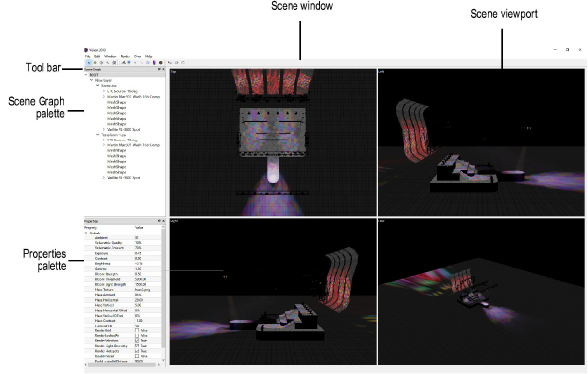
Task: Click the pale blue circle toolbar icon
Action: click(x=148, y=63)
